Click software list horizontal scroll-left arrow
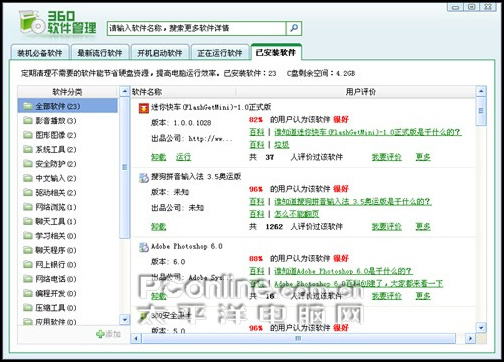Image resolution: width=504 pixels, height=362 pixels. pos(136,338)
